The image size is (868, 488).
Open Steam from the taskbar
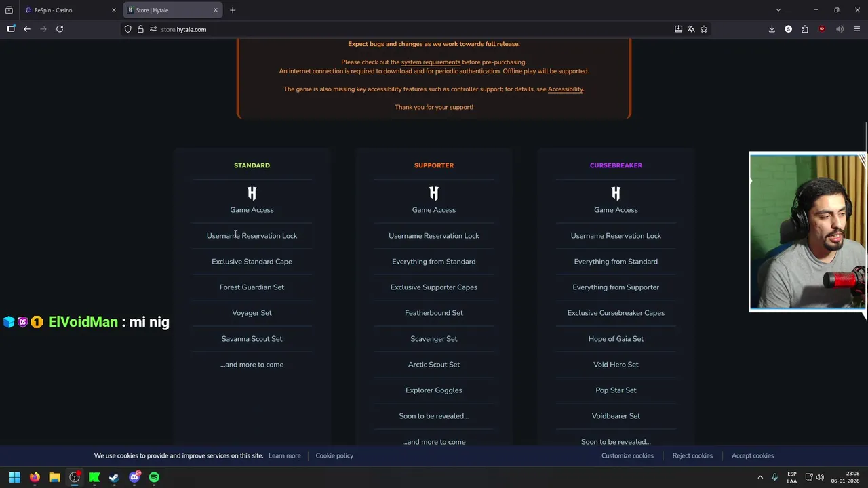pos(114,477)
